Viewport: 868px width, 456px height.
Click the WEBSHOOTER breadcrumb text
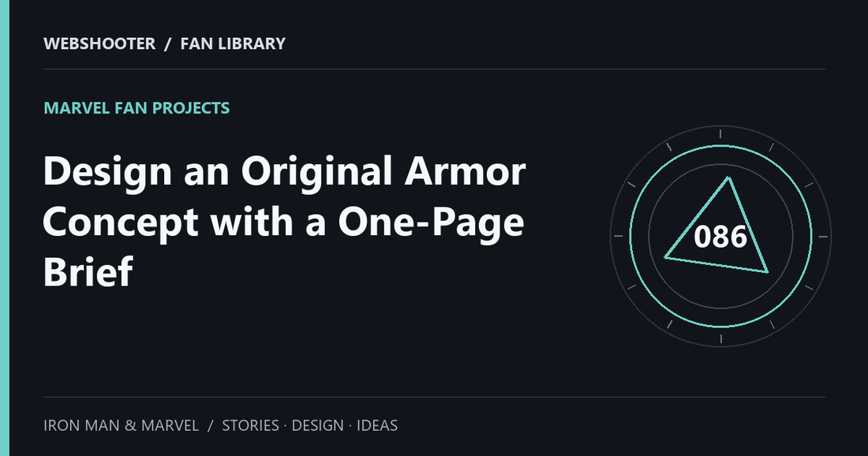pyautogui.click(x=99, y=43)
